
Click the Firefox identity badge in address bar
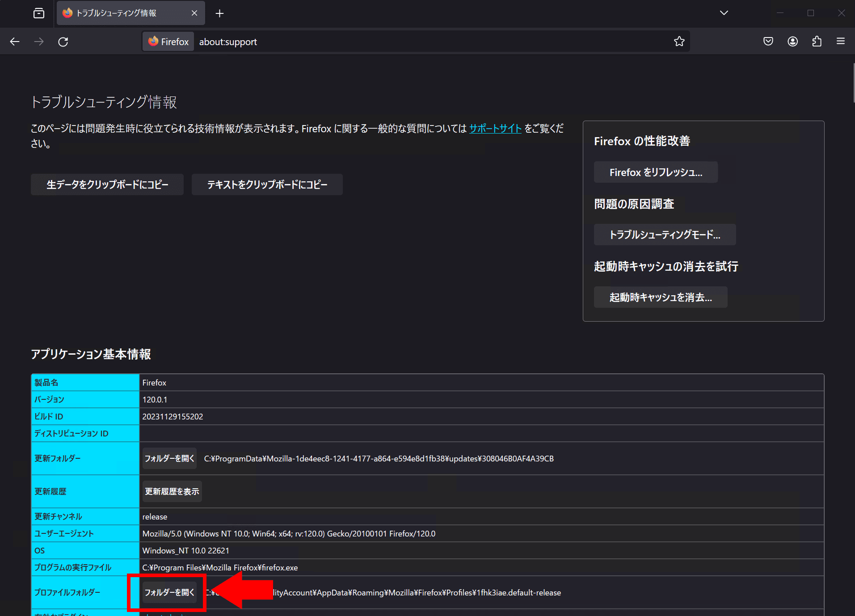168,42
